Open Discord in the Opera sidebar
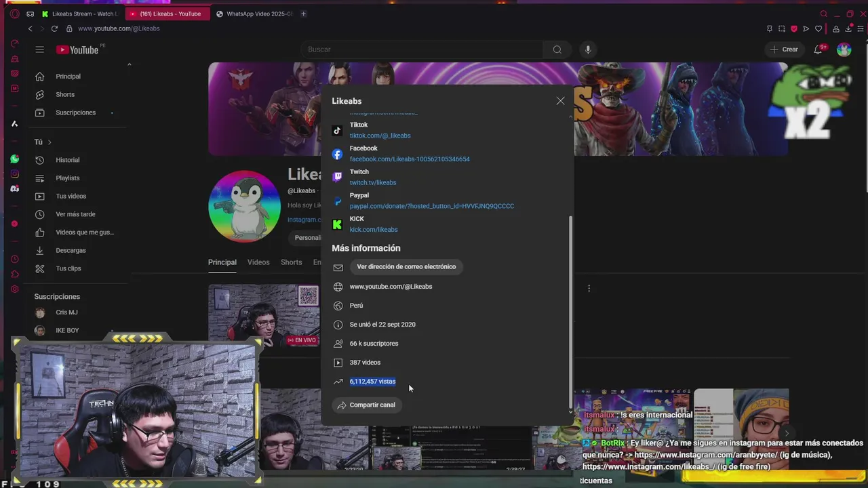The width and height of the screenshot is (868, 488). (14, 188)
